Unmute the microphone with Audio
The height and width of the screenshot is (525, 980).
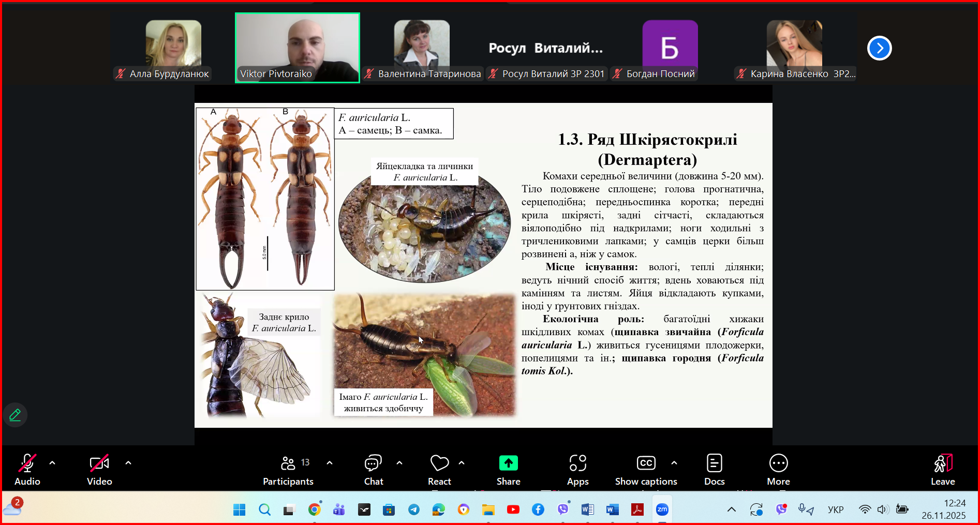point(27,469)
